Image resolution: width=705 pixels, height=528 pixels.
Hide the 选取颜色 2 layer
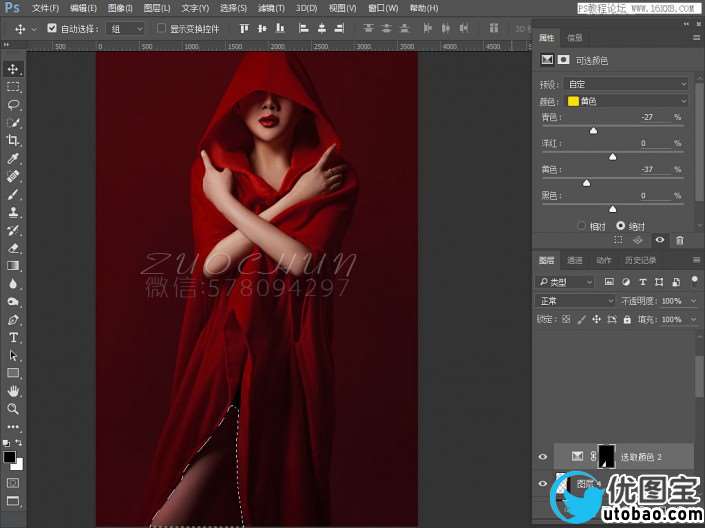(x=543, y=457)
